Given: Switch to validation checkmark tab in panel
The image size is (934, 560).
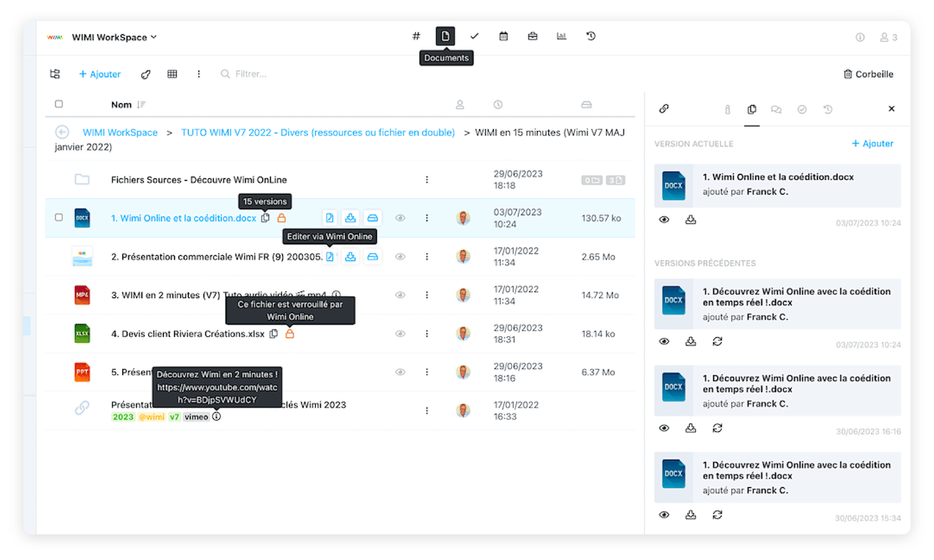Looking at the screenshot, I should click(x=802, y=110).
